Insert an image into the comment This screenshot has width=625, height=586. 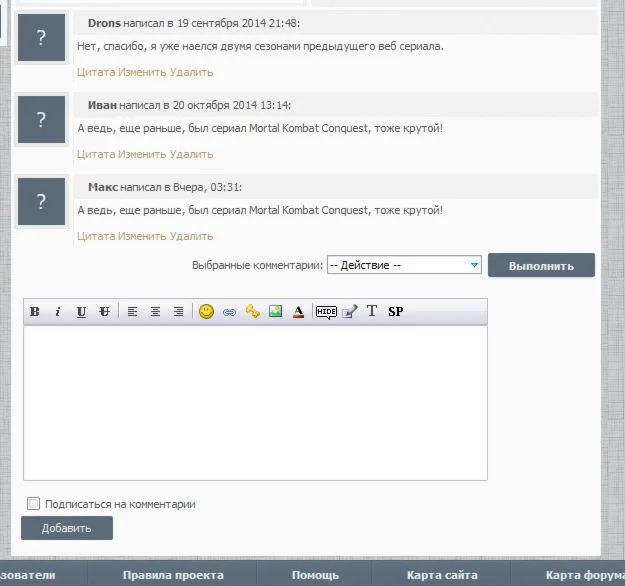point(275,311)
